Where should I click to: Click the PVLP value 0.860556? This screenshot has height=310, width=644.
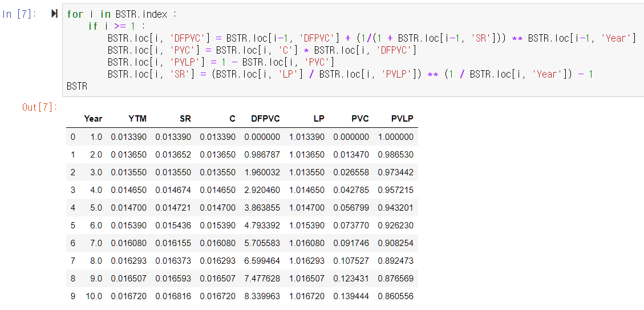coord(395,296)
